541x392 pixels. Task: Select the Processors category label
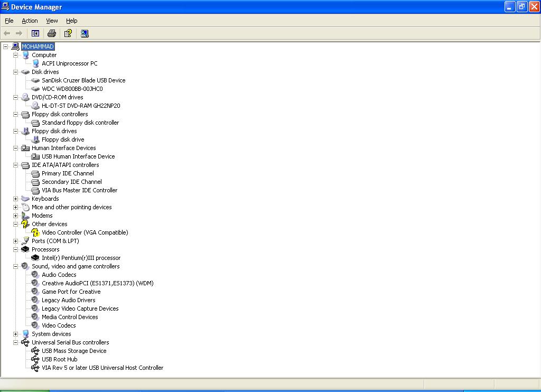pos(45,249)
